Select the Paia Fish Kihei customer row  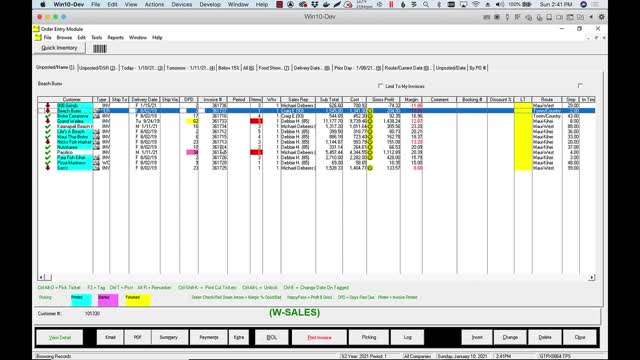[316, 158]
